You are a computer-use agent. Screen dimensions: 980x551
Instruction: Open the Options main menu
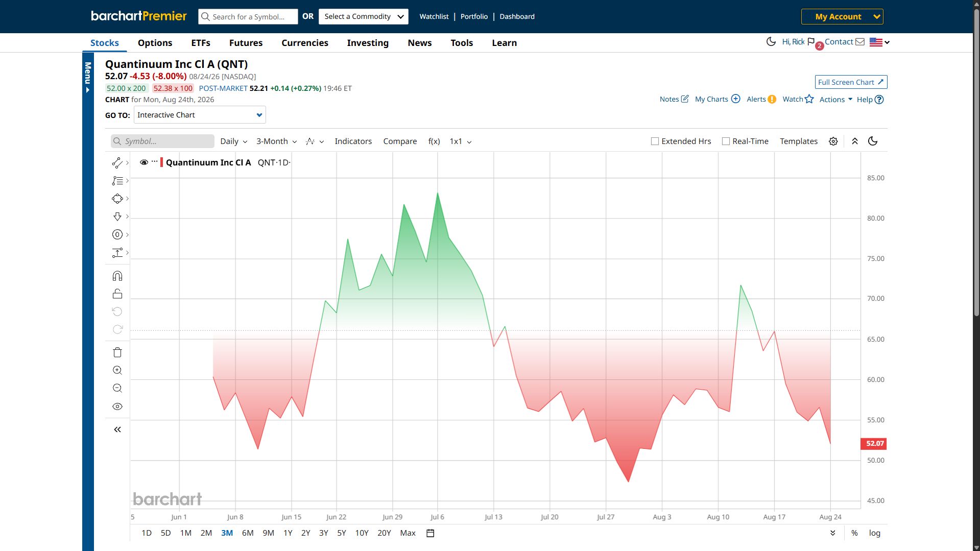[155, 43]
